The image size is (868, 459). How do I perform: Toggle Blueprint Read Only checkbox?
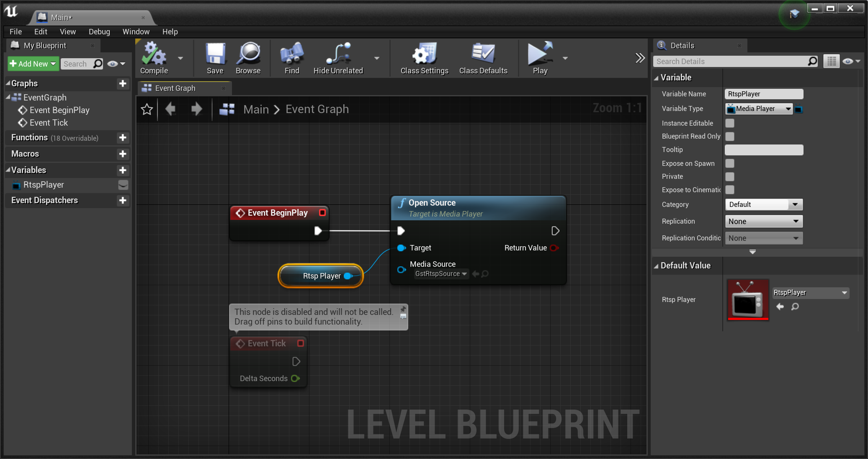(x=730, y=137)
